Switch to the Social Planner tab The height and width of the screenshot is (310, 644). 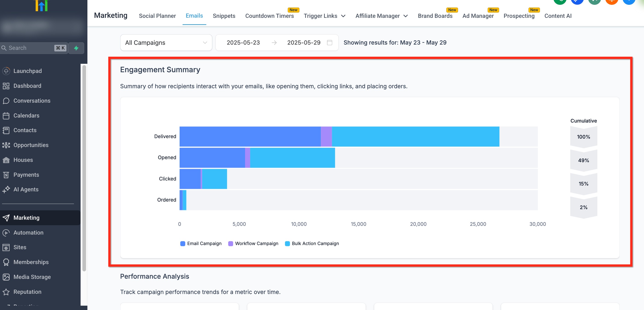coord(157,16)
